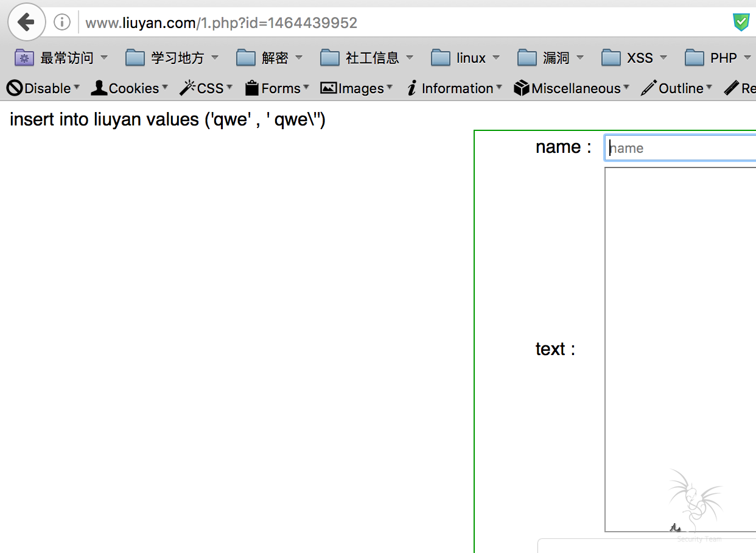Open the Disable menu in developer toolbar
Image resolution: width=756 pixels, height=553 pixels.
point(43,88)
